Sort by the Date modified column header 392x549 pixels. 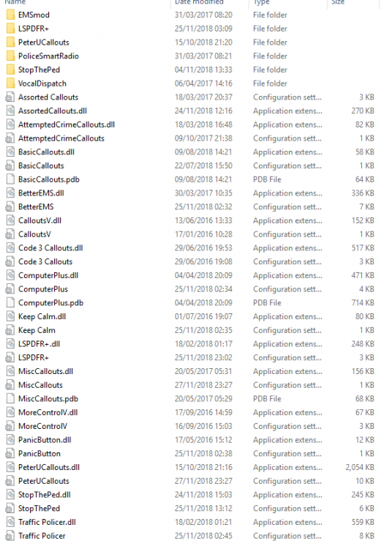click(x=199, y=2)
